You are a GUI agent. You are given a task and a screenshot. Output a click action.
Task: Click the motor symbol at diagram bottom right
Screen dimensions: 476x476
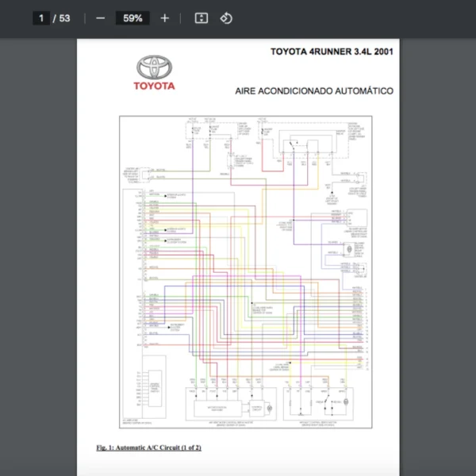(x=346, y=405)
